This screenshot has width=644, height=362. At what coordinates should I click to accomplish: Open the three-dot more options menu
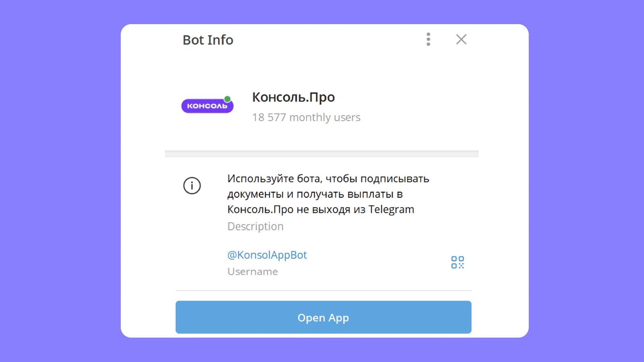point(428,39)
